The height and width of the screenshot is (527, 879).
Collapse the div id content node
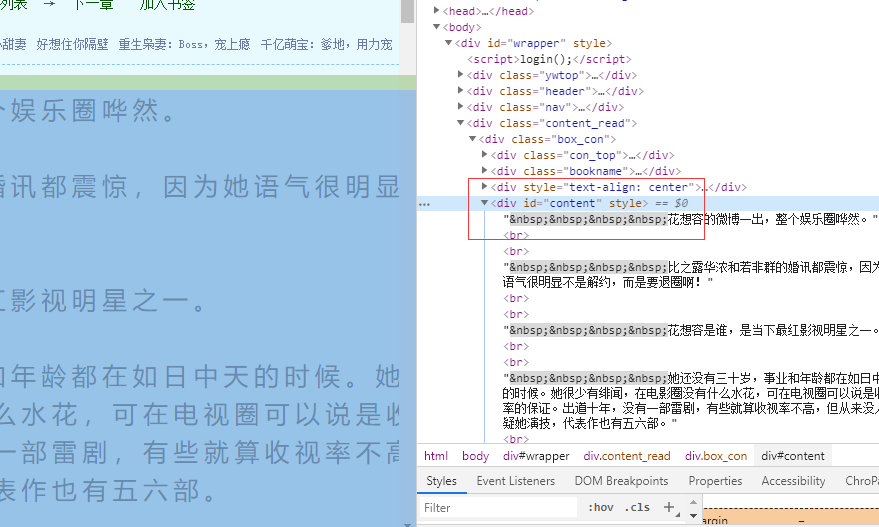click(485, 203)
